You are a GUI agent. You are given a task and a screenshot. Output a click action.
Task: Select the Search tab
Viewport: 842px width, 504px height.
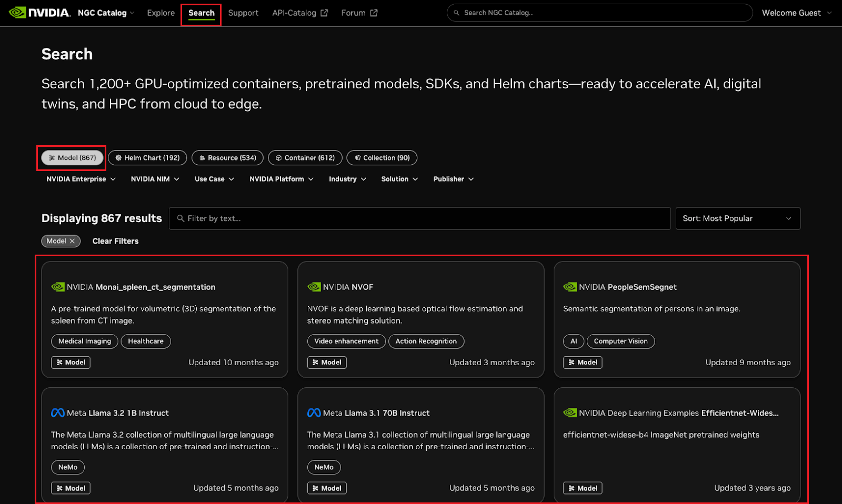coord(201,13)
